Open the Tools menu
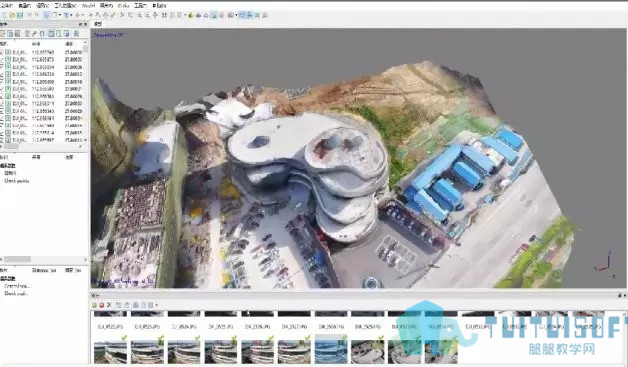This screenshot has height=367, width=628. (140, 6)
